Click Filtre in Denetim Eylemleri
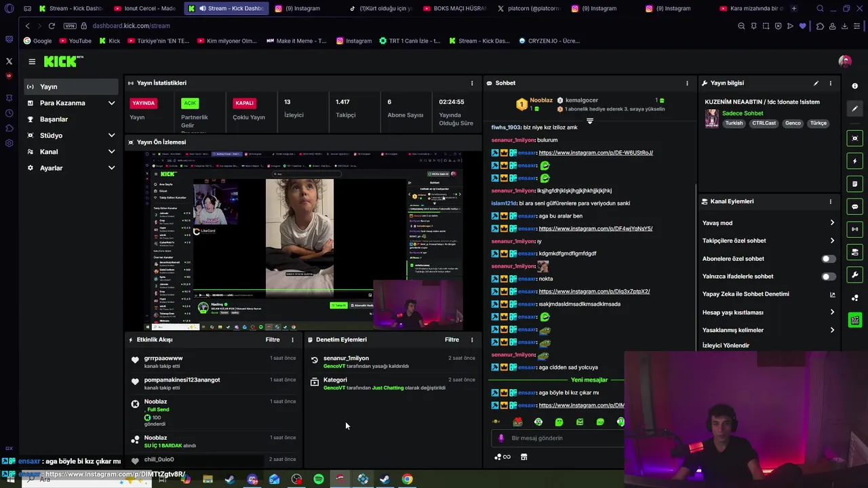The width and height of the screenshot is (868, 488). pyautogui.click(x=452, y=340)
